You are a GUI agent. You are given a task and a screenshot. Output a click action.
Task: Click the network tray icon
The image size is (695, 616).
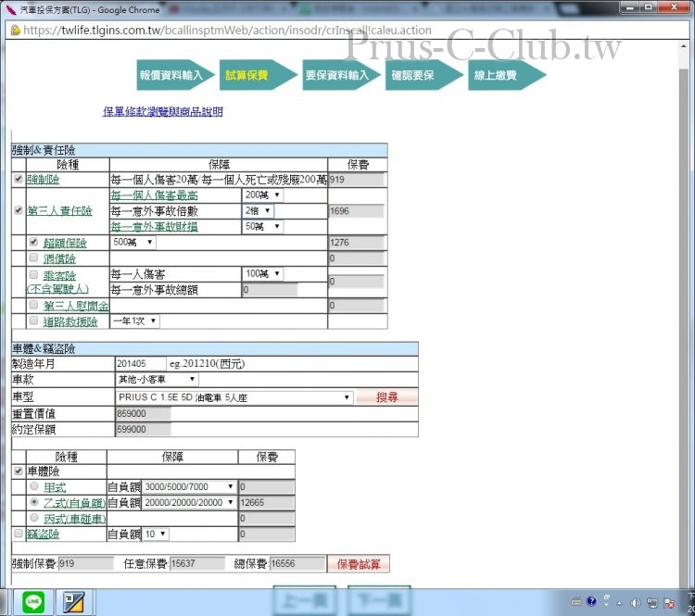pos(652,602)
